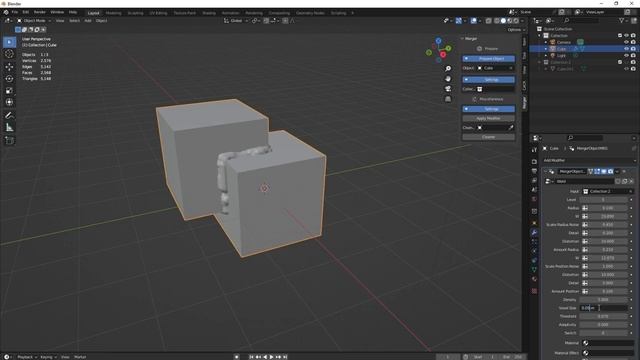Select the Cursor tool
The width and height of the screenshot is (640, 360).
(9, 54)
